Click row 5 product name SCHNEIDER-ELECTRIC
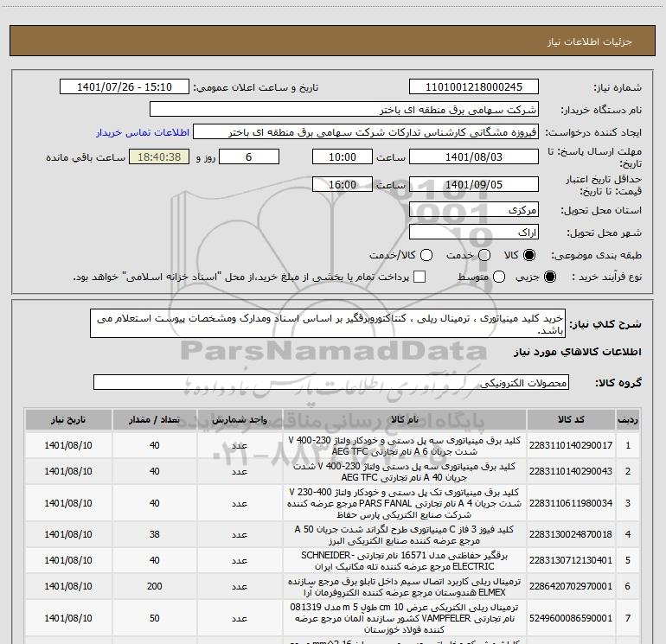 (x=405, y=561)
